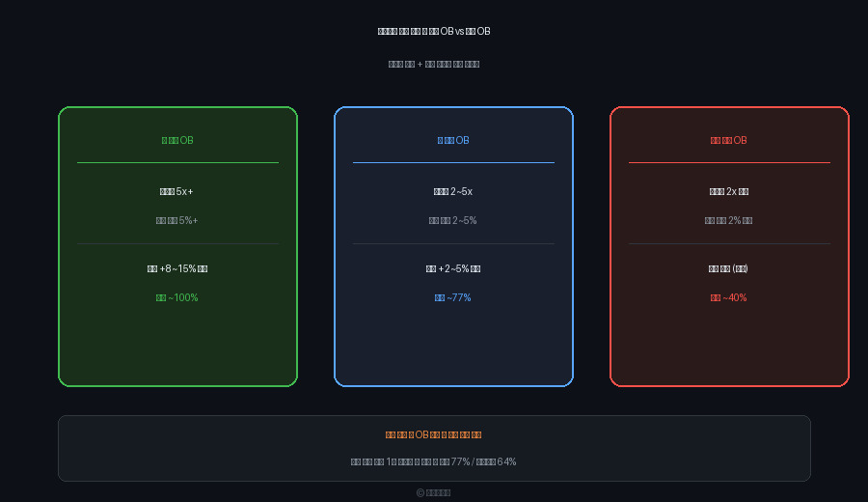
Task: Click the red card line with parentheses
Action: pyautogui.click(x=728, y=268)
